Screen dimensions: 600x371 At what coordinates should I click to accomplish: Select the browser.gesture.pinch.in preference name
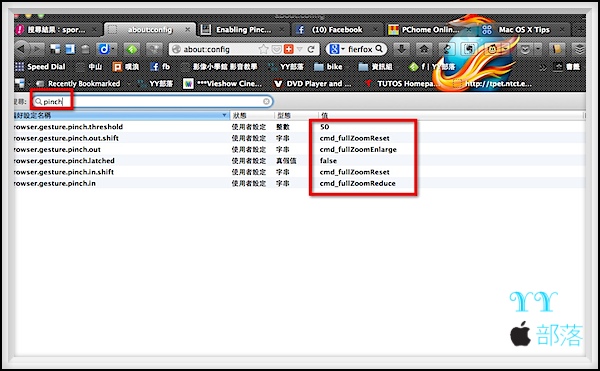pyautogui.click(x=55, y=183)
